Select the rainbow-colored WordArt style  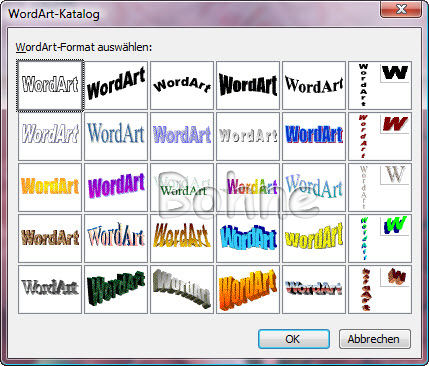[248, 187]
